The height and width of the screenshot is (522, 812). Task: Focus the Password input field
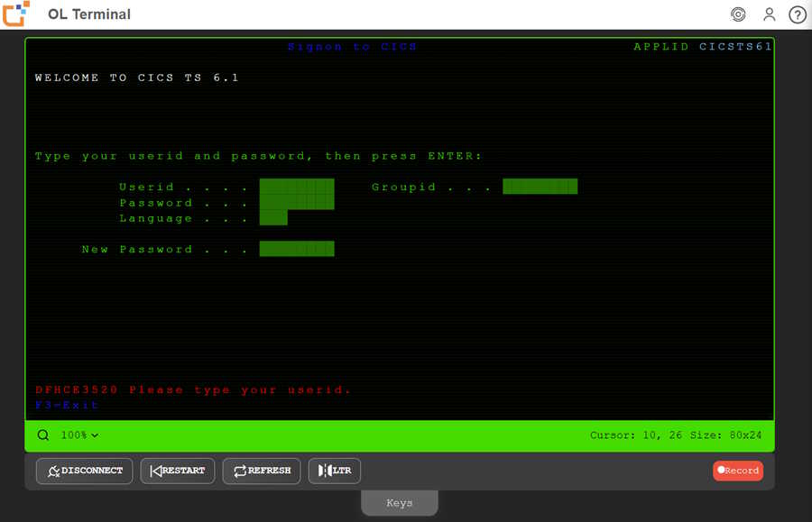coord(297,202)
